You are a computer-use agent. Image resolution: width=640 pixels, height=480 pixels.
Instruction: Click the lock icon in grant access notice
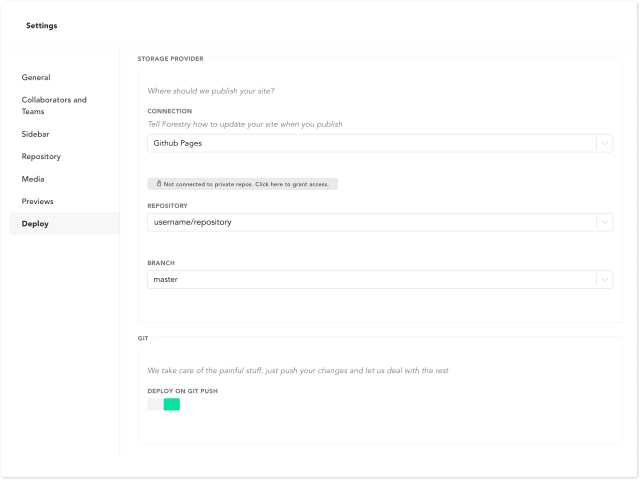click(159, 184)
